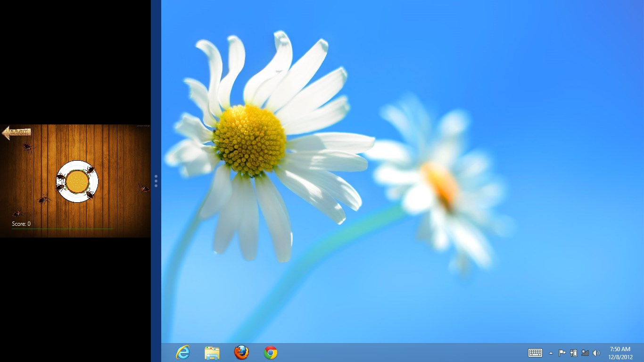Launch Firefox from the taskbar
Viewport: 644px width, 362px height.
(x=241, y=353)
